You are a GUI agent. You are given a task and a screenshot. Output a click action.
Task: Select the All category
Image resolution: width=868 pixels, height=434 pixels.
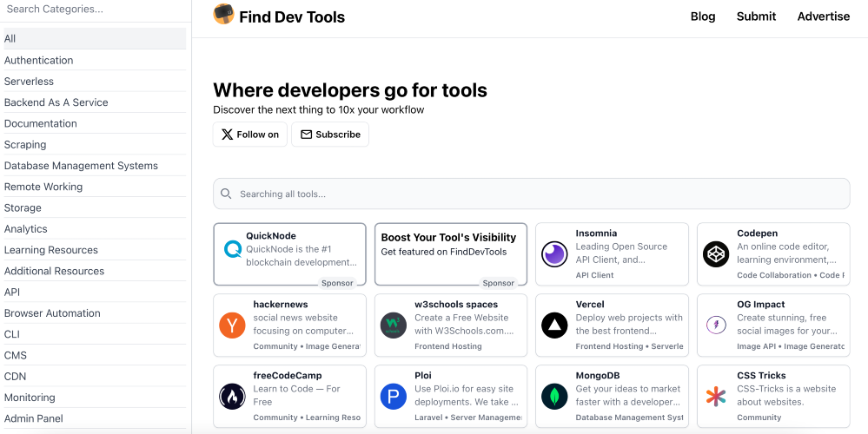point(95,39)
